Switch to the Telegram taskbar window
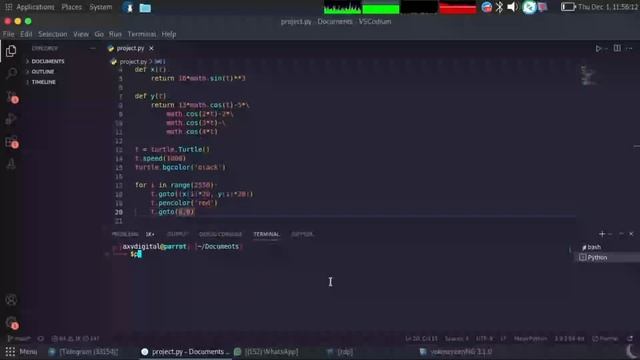Viewport: 640px width, 360px height. tap(84, 351)
